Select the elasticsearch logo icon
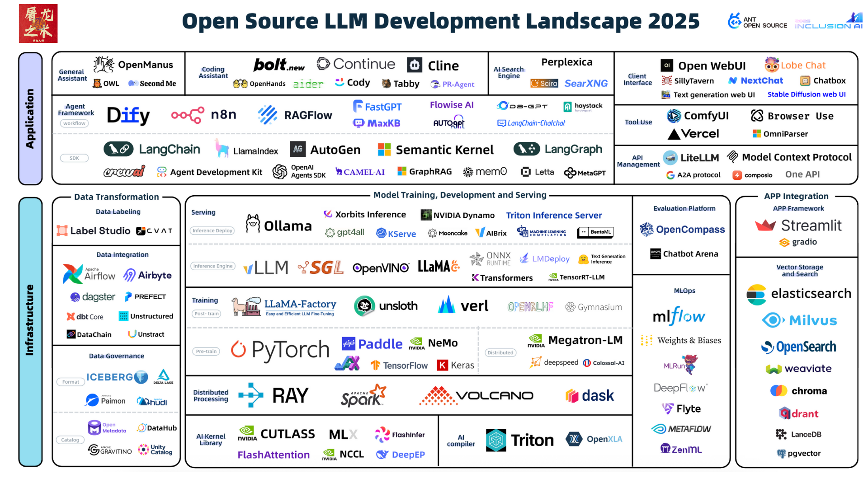Viewport: 868px width, 488px height. click(x=756, y=294)
